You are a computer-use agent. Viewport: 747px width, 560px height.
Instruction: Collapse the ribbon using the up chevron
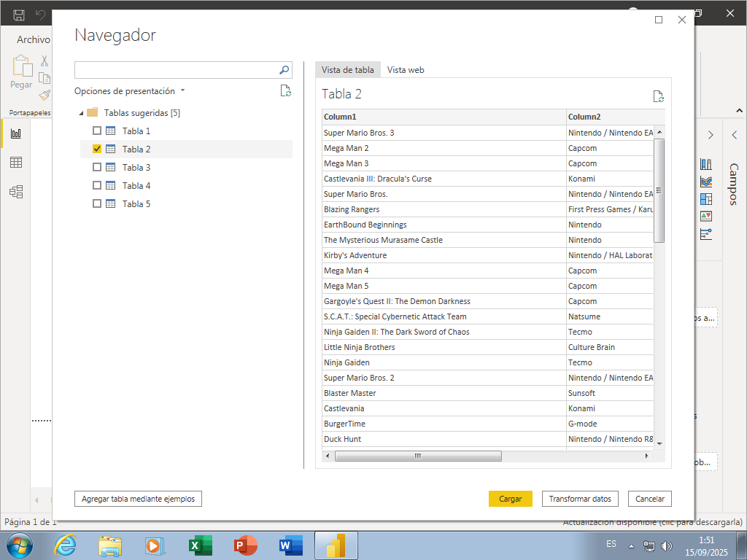(x=739, y=111)
